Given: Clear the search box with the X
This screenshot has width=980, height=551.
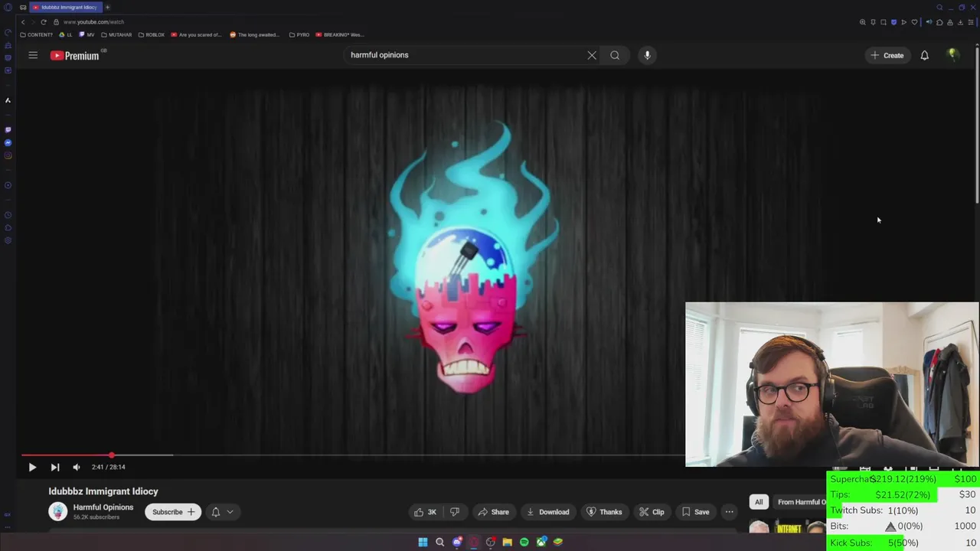Looking at the screenshot, I should [x=592, y=55].
